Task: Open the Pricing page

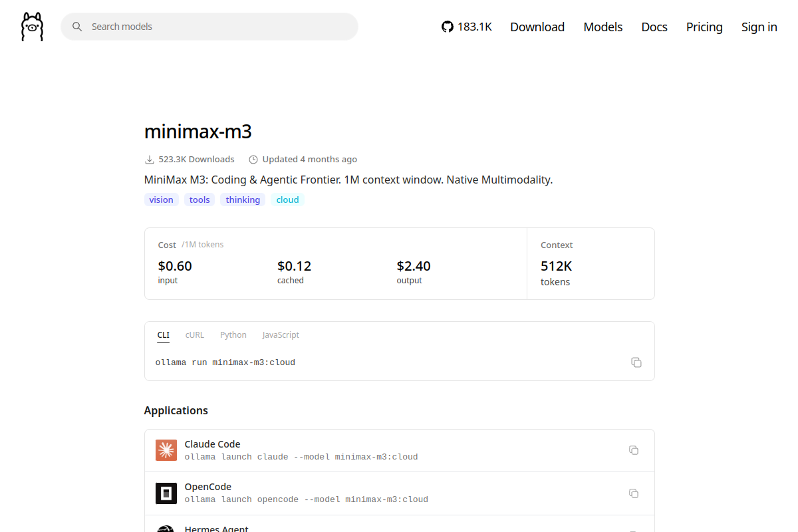Action: [704, 27]
